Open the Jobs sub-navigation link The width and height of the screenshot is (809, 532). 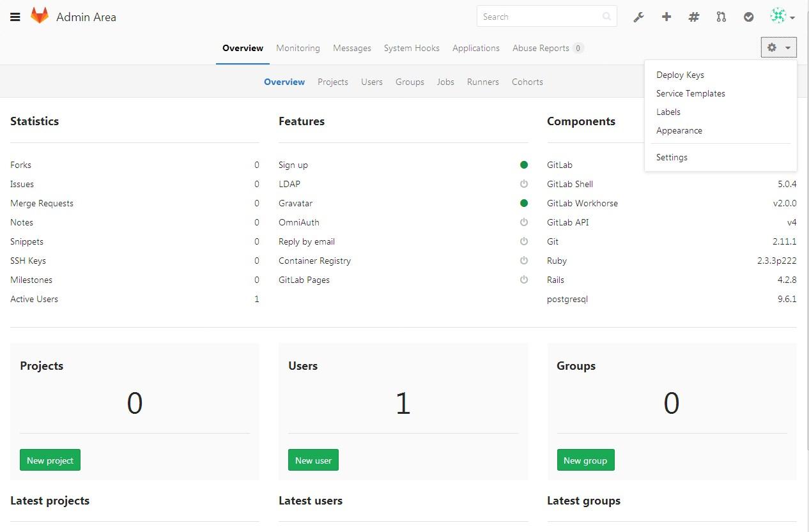445,82
